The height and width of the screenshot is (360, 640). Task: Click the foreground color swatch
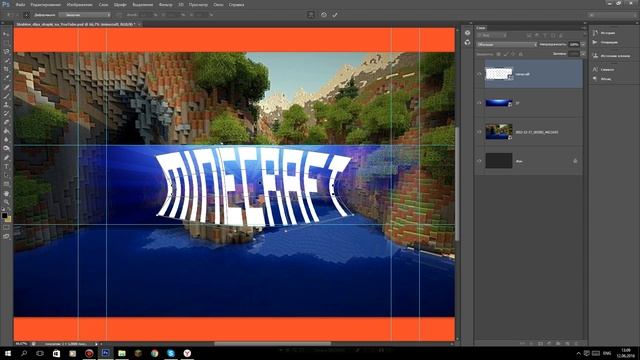4,215
